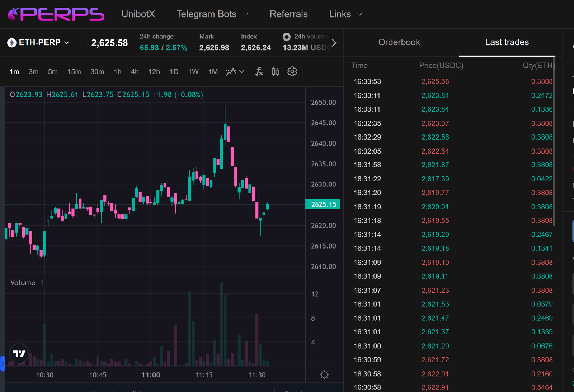The image size is (574, 392).
Task: Click the TradingView logo watermark
Action: (x=19, y=353)
